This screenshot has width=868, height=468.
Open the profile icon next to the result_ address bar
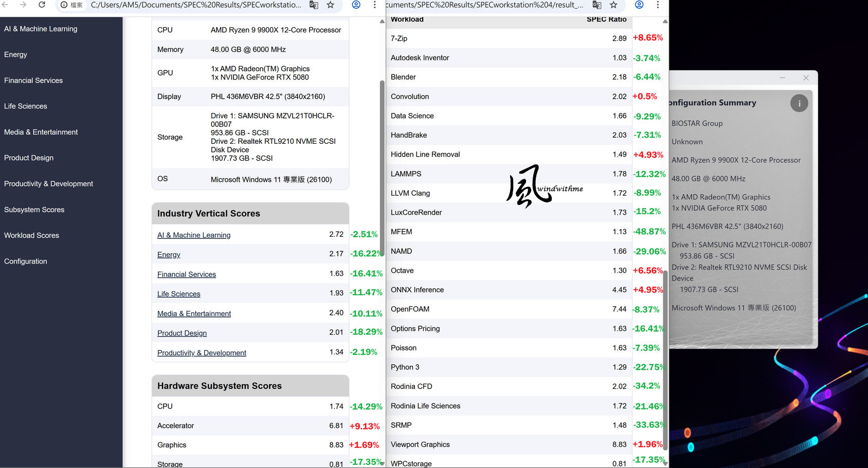point(639,5)
